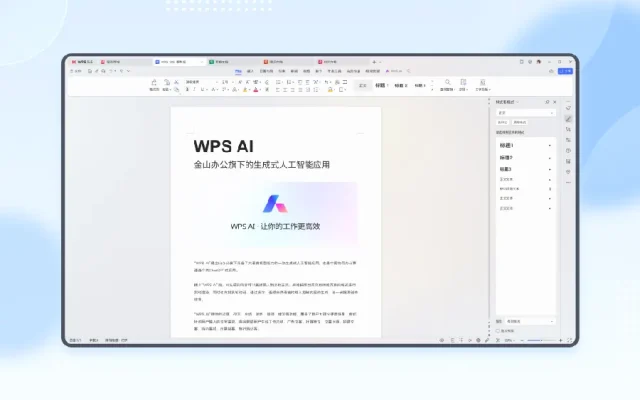Pin the Styles and Formatting panel

547,102
